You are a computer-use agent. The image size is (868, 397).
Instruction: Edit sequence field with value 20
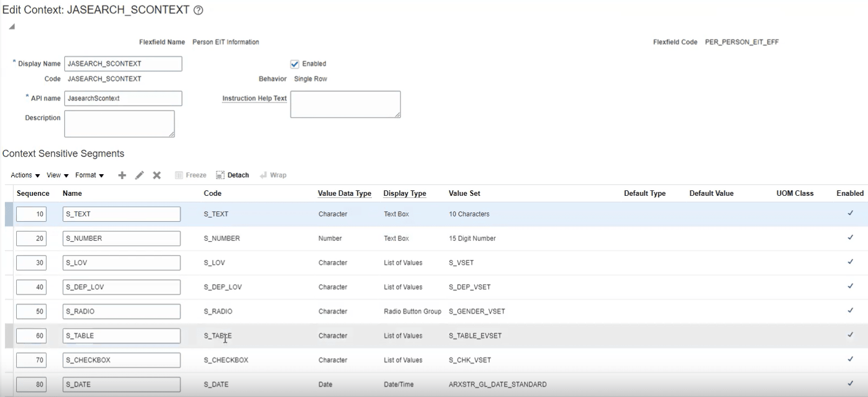pyautogui.click(x=31, y=239)
